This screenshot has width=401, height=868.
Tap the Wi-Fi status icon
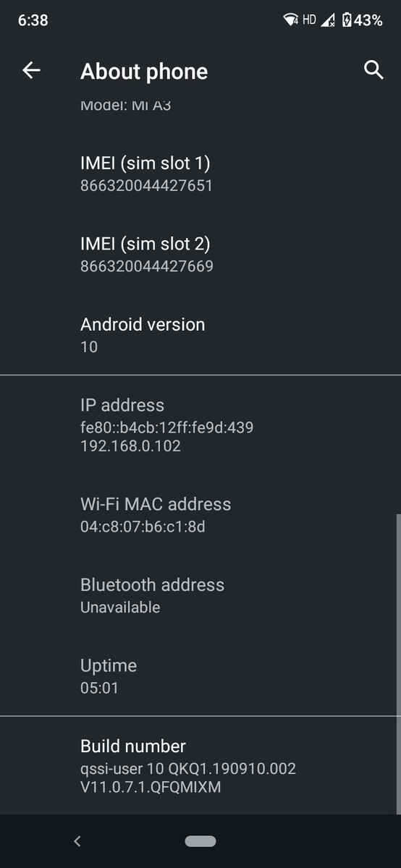292,20
